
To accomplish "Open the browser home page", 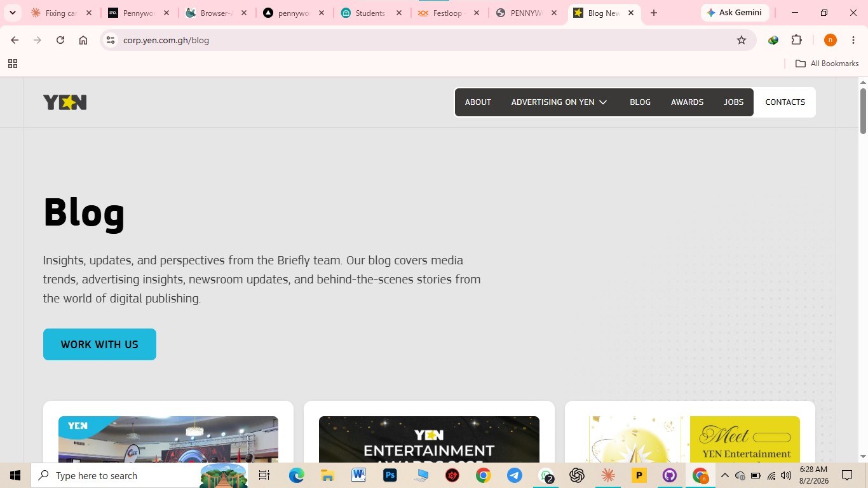I will tap(83, 40).
